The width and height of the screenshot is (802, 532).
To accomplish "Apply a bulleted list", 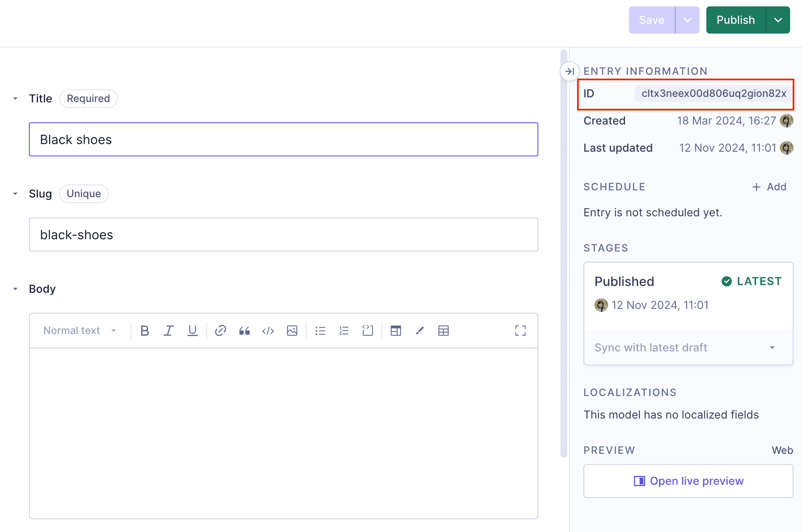I will point(320,330).
